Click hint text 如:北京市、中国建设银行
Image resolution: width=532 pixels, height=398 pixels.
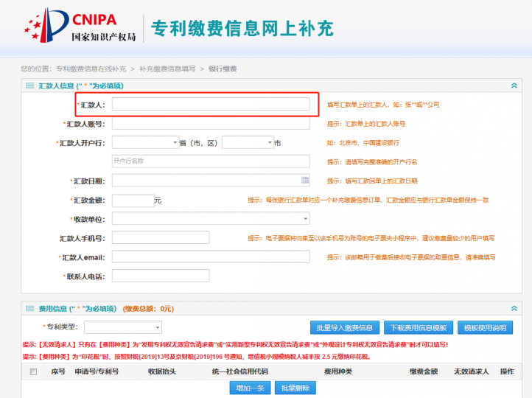tap(363, 143)
